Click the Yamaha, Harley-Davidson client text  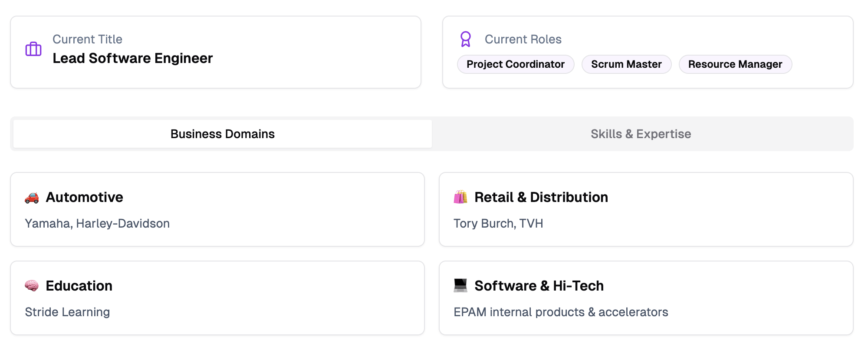click(x=97, y=223)
